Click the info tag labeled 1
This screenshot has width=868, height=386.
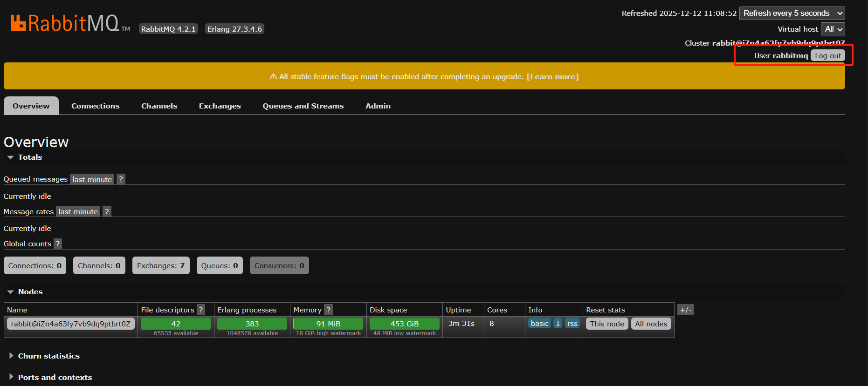[x=558, y=323]
